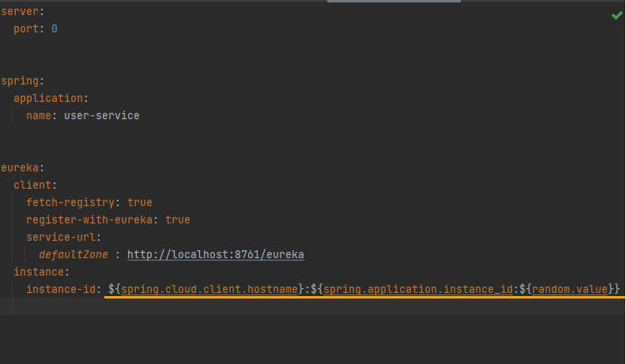The image size is (626, 364).
Task: Place cursor on the empty highlighted line
Action: click(313, 306)
